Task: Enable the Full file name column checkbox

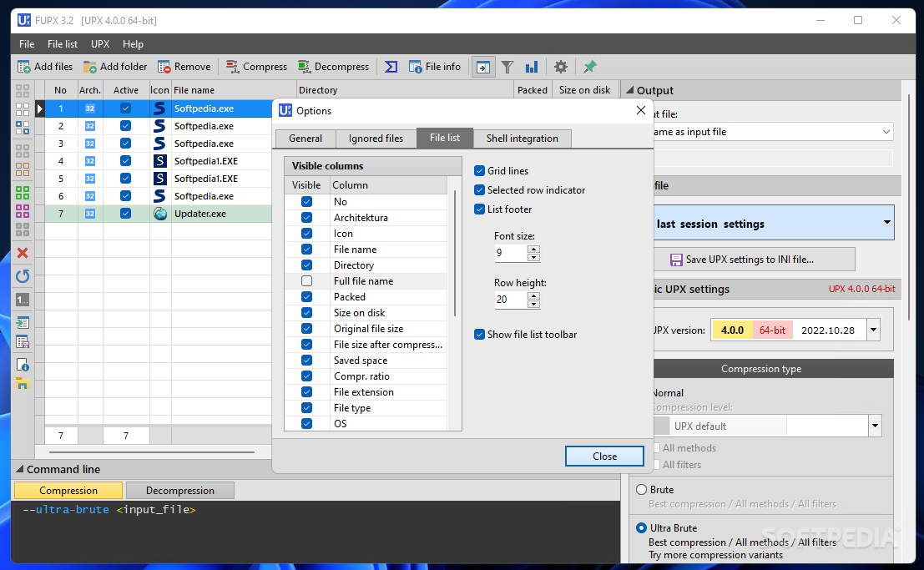Action: (x=306, y=281)
